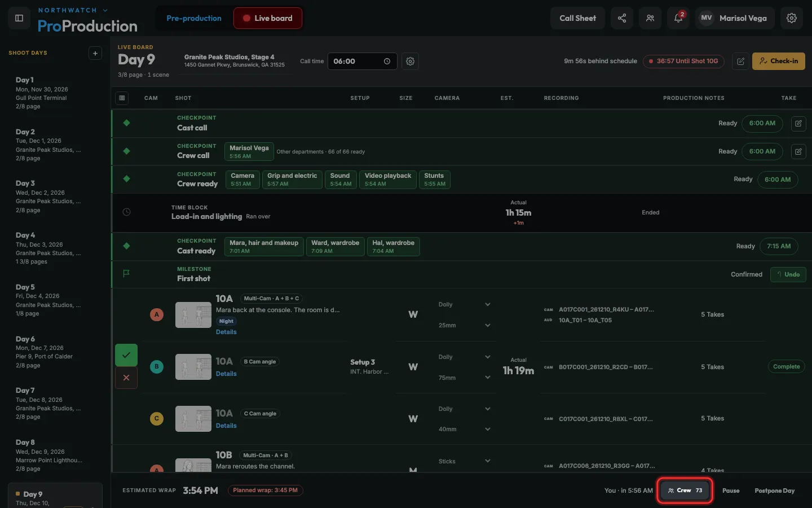The height and width of the screenshot is (508, 812).
Task: Switch to the Pre-production tab
Action: tap(194, 18)
